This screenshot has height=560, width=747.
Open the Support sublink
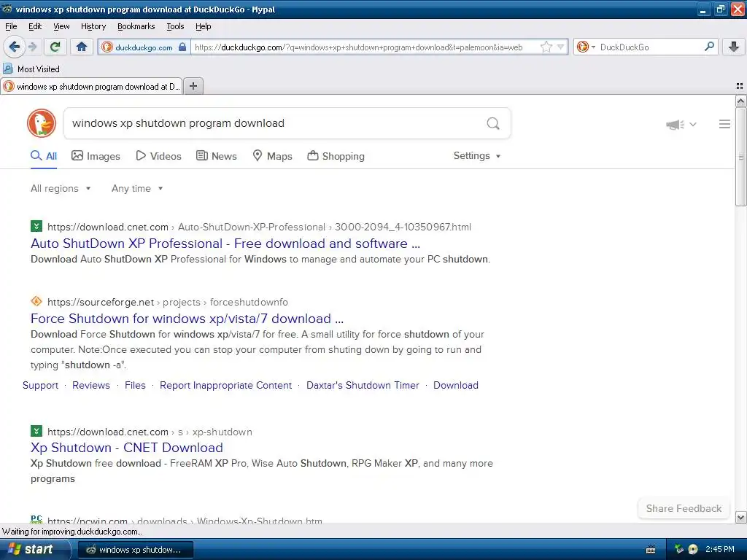click(x=41, y=385)
